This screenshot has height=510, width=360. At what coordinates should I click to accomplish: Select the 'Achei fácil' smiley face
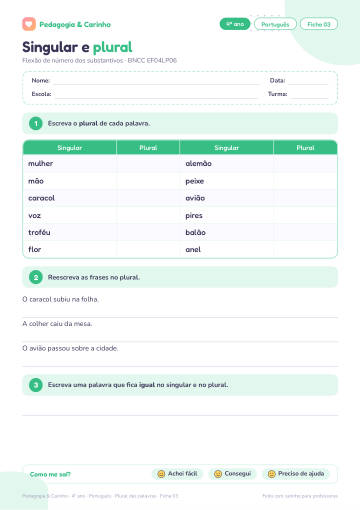pos(161,474)
